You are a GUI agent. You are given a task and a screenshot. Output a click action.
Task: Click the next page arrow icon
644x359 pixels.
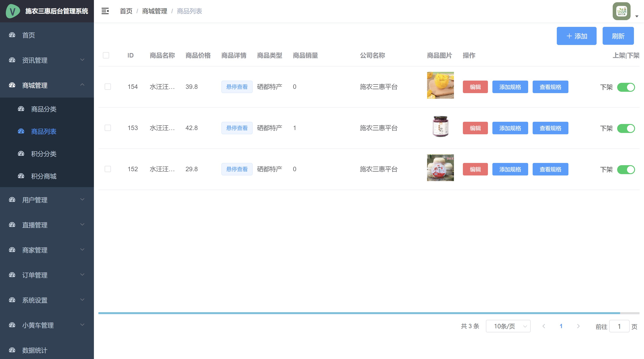coord(578,326)
